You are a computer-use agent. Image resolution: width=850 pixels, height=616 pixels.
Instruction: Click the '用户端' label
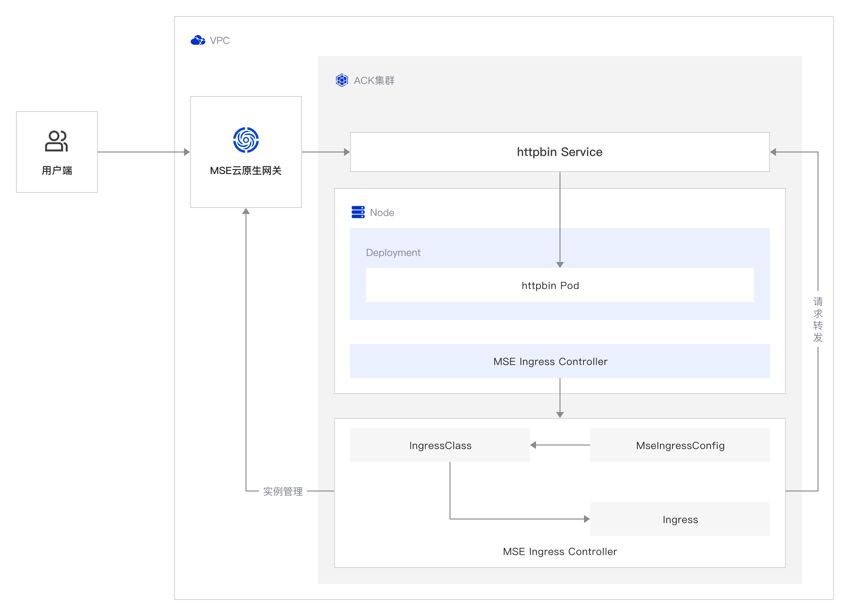pos(56,170)
